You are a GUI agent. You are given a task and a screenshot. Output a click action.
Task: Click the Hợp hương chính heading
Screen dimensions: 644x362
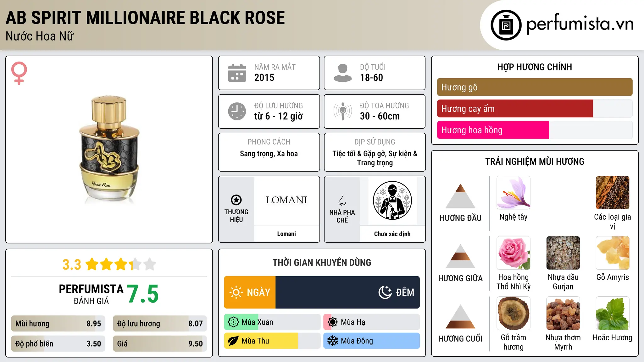tap(535, 67)
